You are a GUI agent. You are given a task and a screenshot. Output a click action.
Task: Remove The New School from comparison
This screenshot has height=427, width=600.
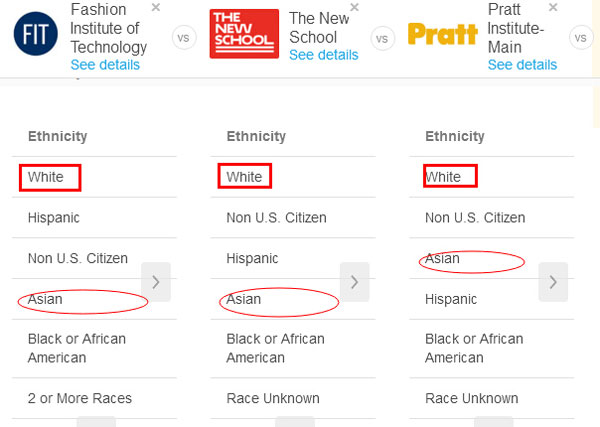pyautogui.click(x=355, y=7)
